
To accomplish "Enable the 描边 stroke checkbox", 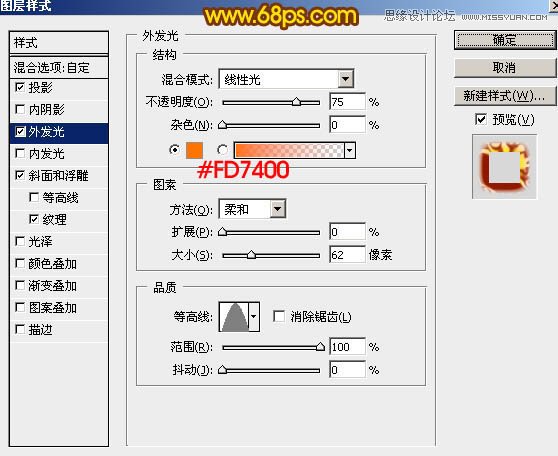I will pos(20,329).
